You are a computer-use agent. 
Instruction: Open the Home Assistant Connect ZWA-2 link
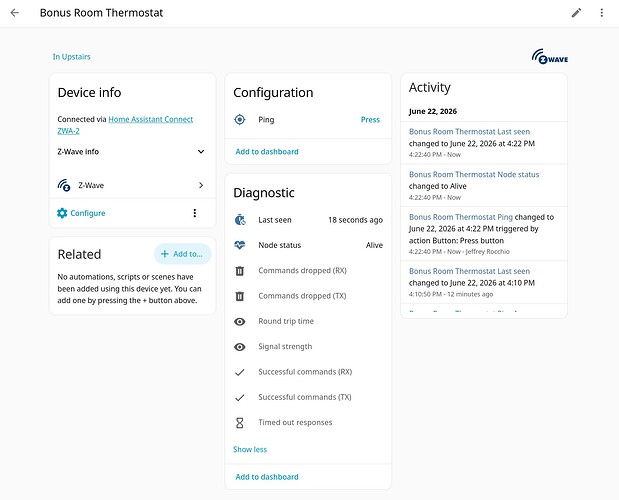click(x=125, y=125)
